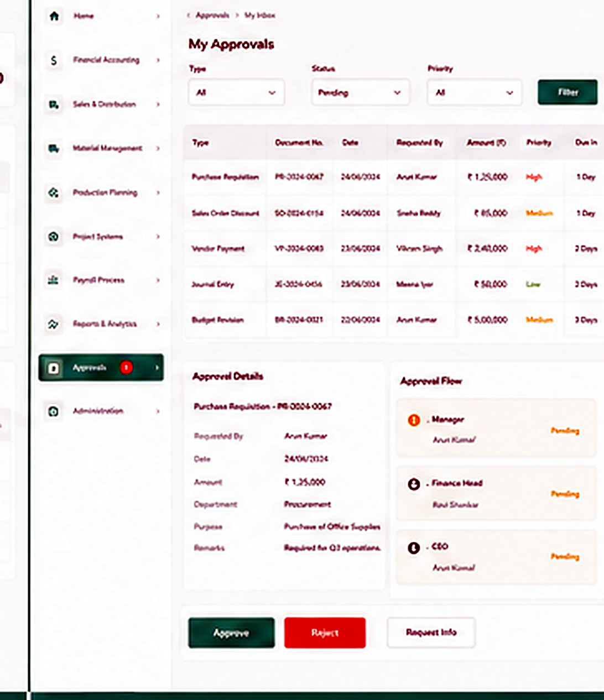The width and height of the screenshot is (604, 700).
Task: Select the Journal Entry row
Action: click(x=394, y=284)
